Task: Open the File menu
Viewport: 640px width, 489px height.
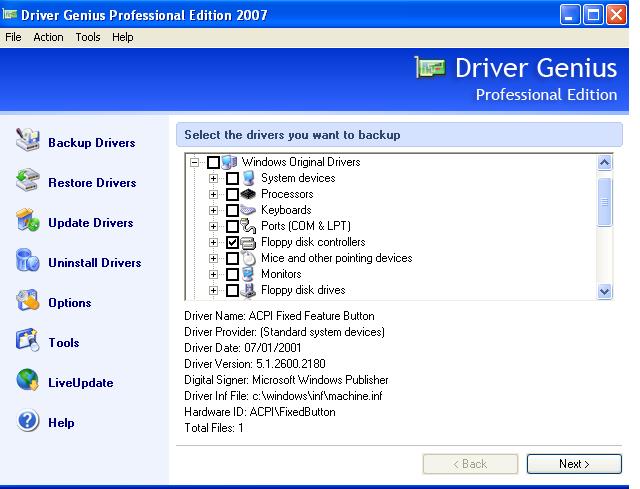Action: [13, 37]
